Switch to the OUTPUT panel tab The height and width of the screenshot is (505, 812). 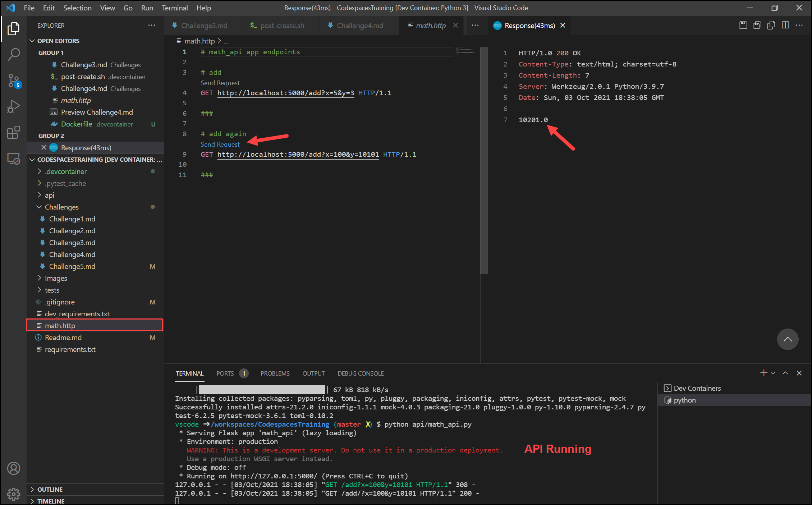[313, 373]
